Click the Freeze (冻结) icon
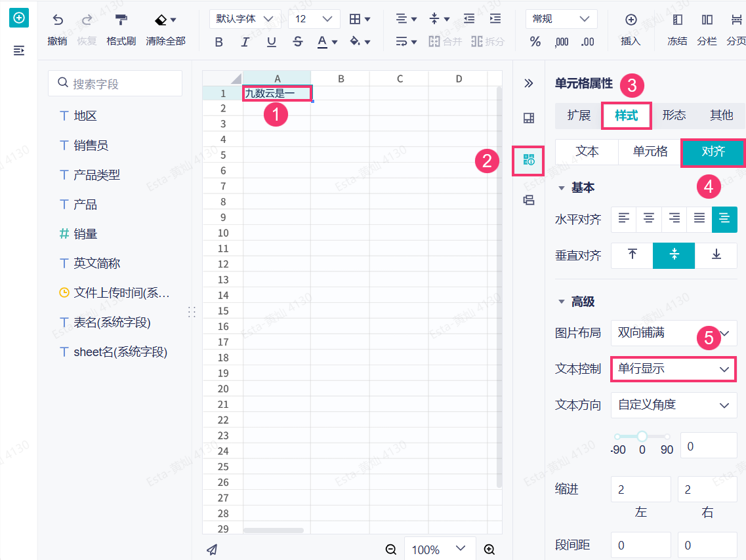Viewport: 746px width, 560px height. pyautogui.click(x=678, y=20)
